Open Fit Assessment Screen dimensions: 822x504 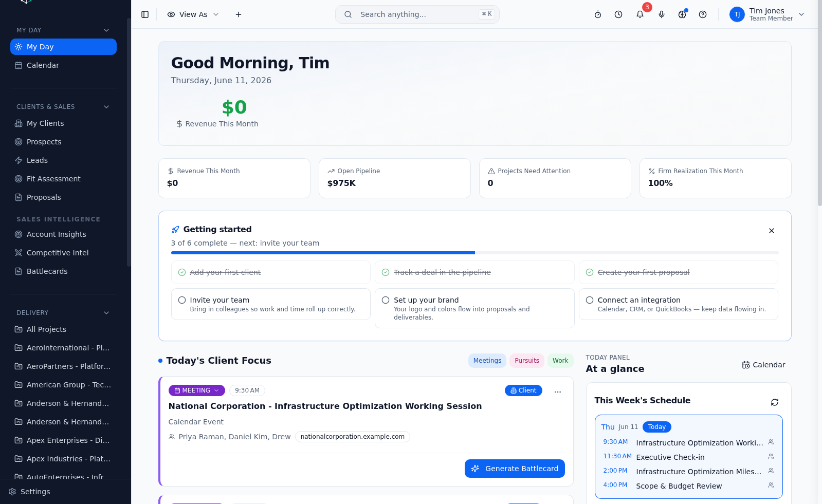63,179
